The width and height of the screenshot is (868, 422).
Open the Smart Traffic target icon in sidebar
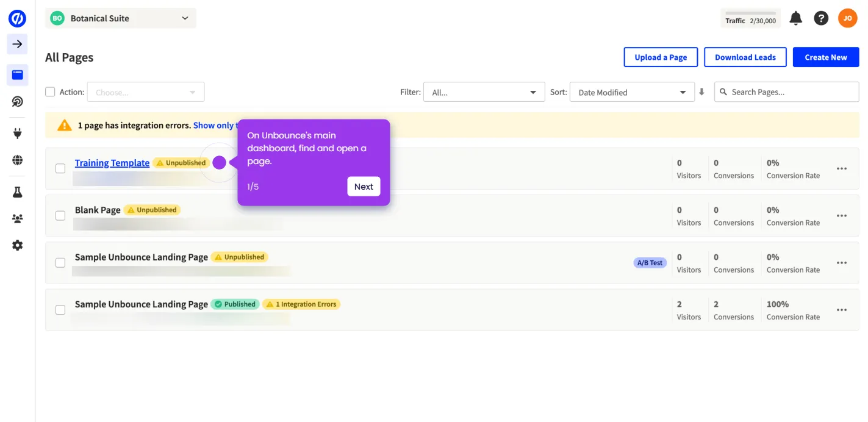(17, 101)
